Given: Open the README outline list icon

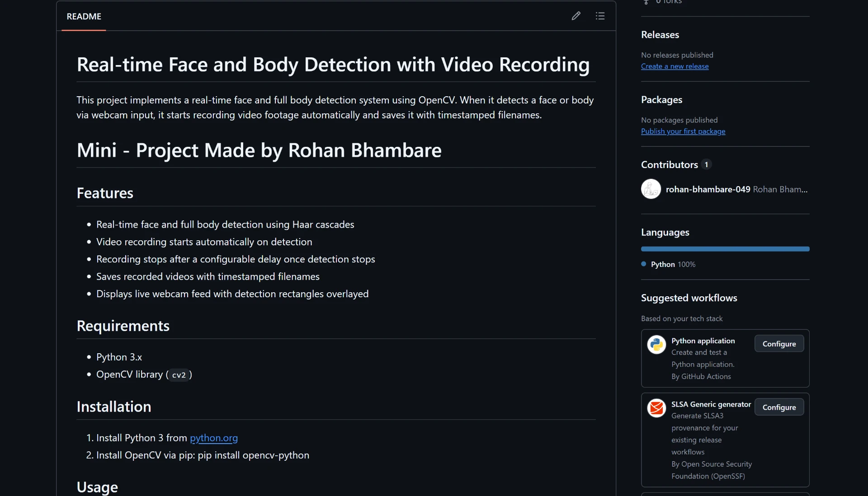Looking at the screenshot, I should pos(600,16).
